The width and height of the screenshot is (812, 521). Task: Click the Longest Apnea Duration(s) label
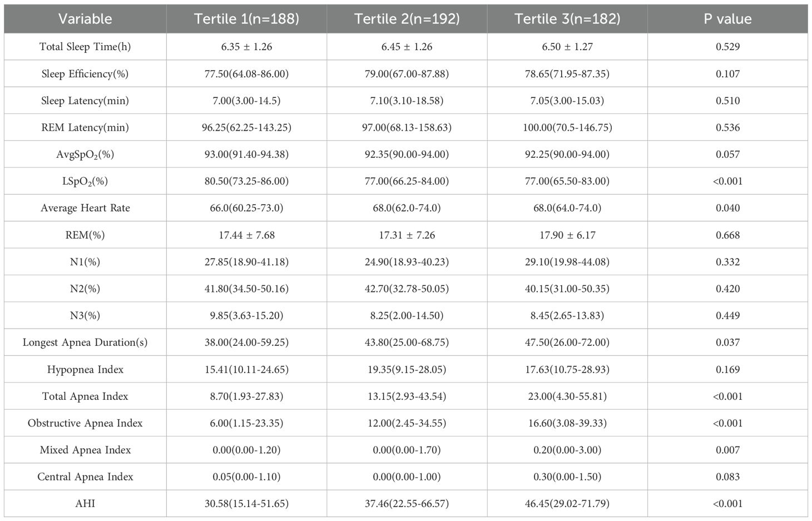(85, 343)
